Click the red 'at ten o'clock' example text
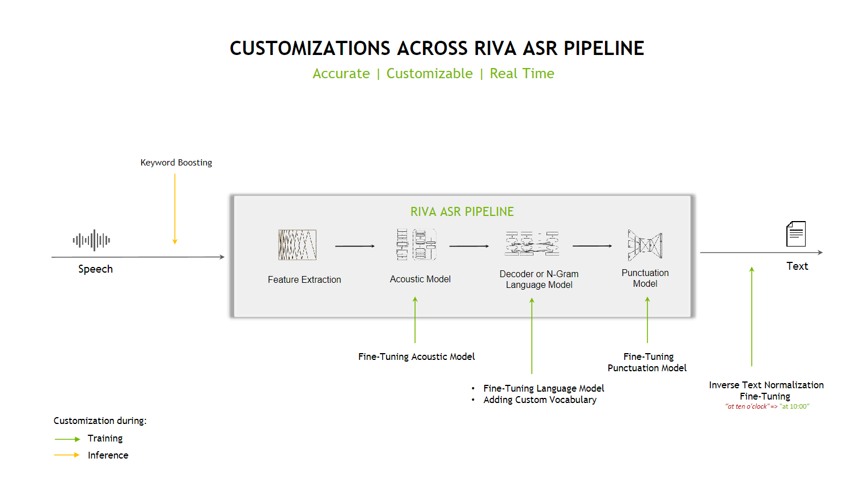The width and height of the screenshot is (868, 488). pyautogui.click(x=747, y=406)
